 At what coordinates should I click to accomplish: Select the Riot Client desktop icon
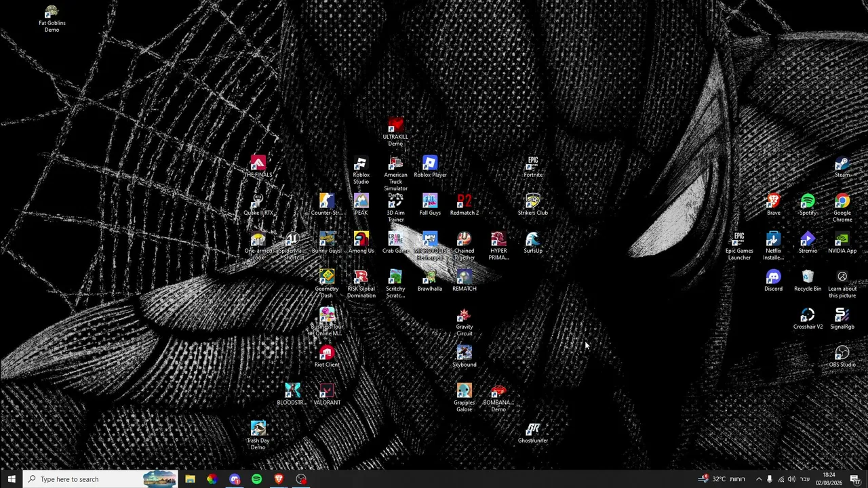pos(327,357)
